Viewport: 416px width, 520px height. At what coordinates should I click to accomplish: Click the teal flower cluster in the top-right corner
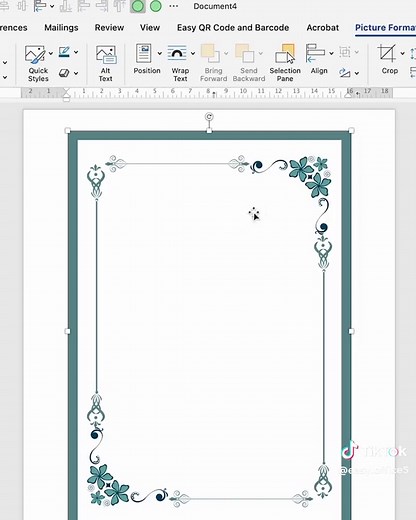pyautogui.click(x=310, y=176)
